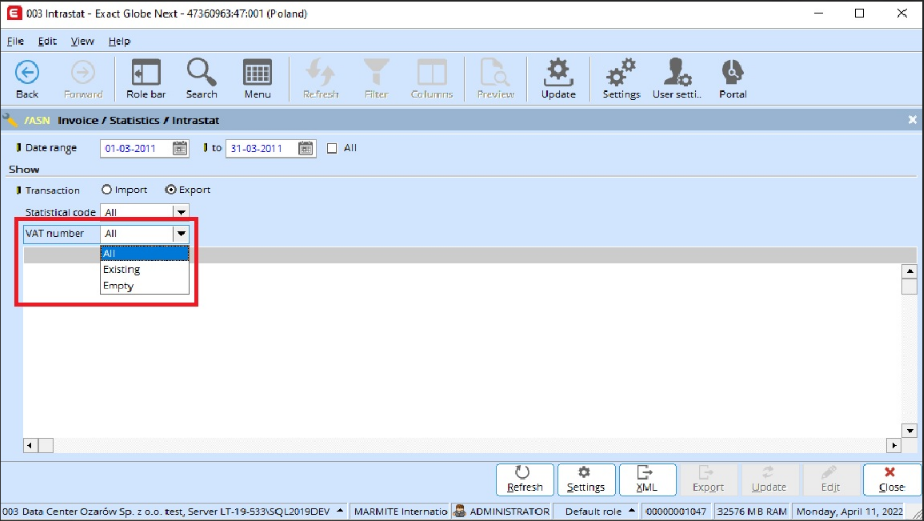The image size is (924, 521).
Task: Go Back using the toolbar arrow
Action: coord(27,78)
